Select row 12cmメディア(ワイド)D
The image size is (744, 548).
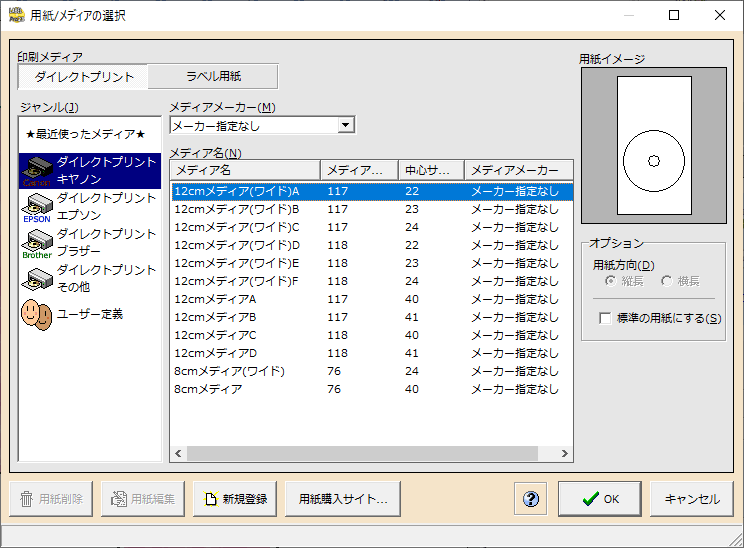[372, 245]
